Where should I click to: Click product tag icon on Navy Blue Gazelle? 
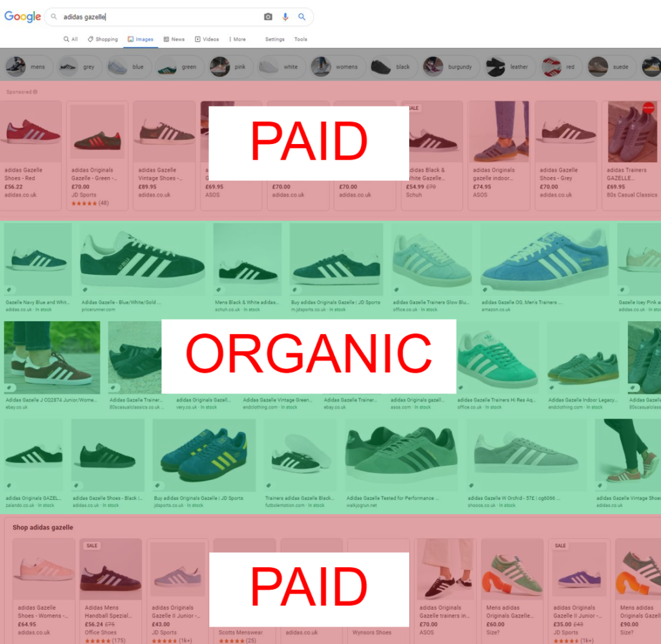tap(9, 290)
